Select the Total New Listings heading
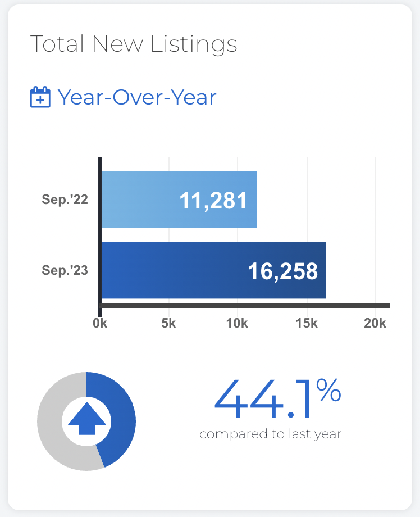The width and height of the screenshot is (420, 517). (134, 44)
